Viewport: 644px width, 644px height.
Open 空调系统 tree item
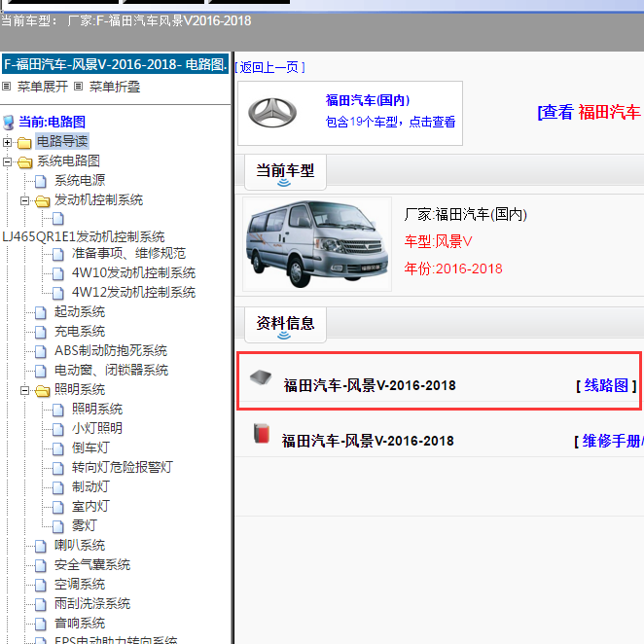tap(80, 584)
